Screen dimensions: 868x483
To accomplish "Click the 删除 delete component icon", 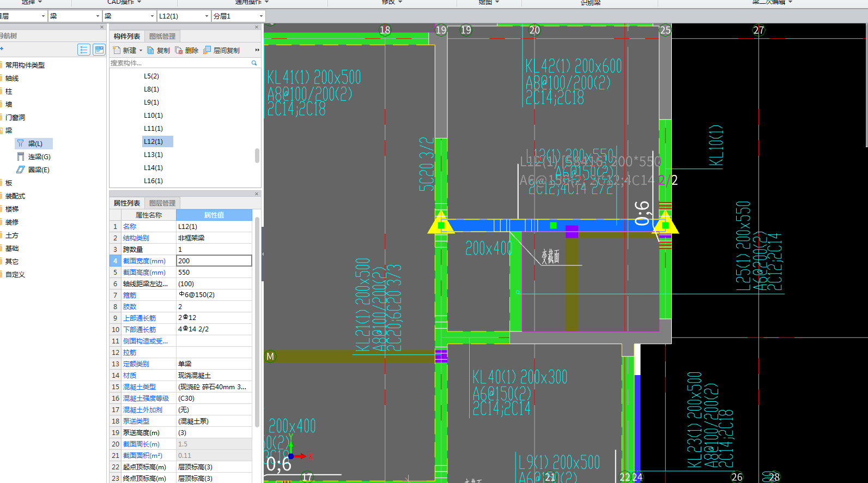I will pyautogui.click(x=179, y=50).
